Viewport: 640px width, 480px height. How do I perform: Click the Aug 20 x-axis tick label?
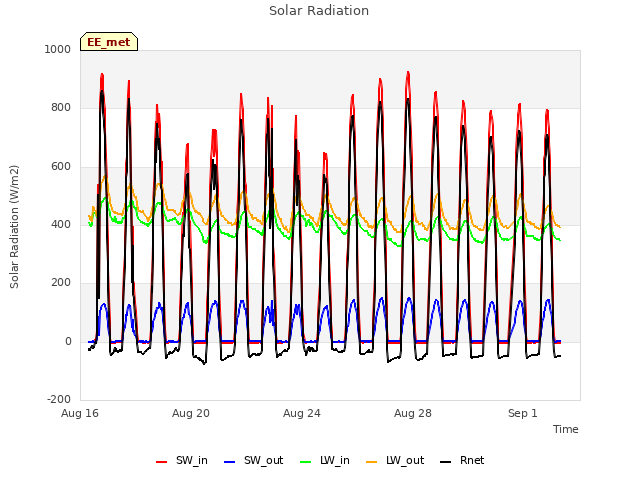pos(191,413)
